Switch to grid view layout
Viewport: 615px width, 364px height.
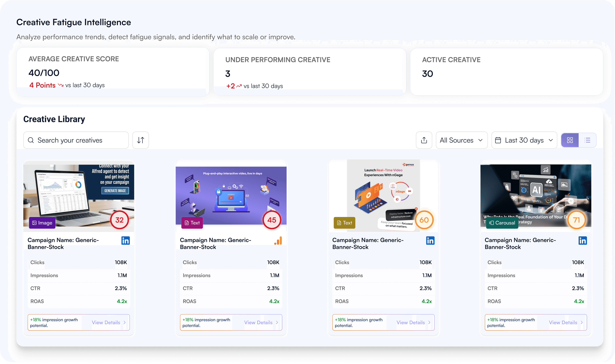point(570,140)
